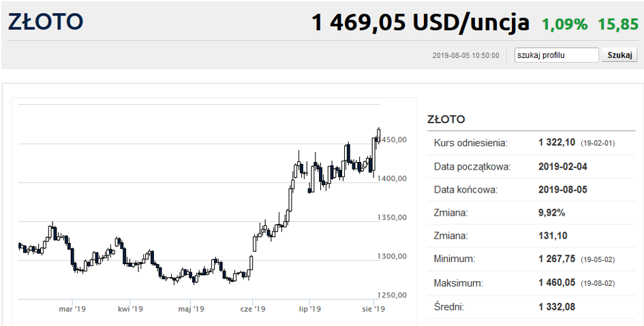Click the latest candlestick on chart
This screenshot has height=326, width=644.
click(x=379, y=135)
